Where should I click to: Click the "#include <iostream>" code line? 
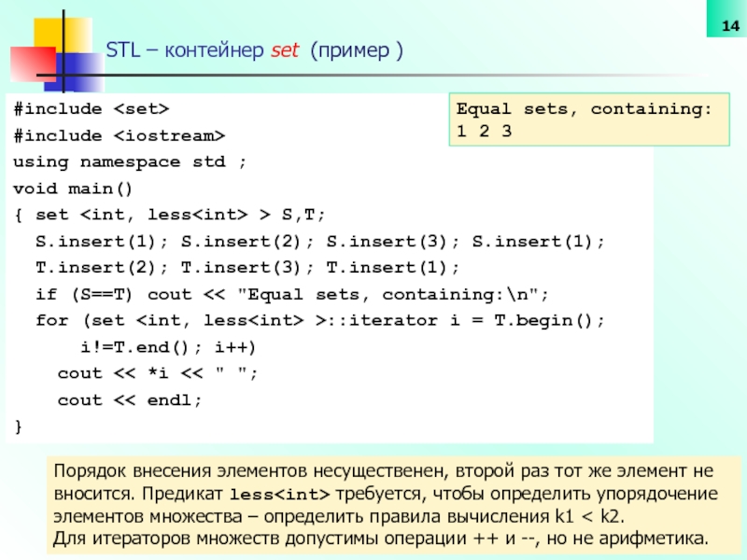119,136
